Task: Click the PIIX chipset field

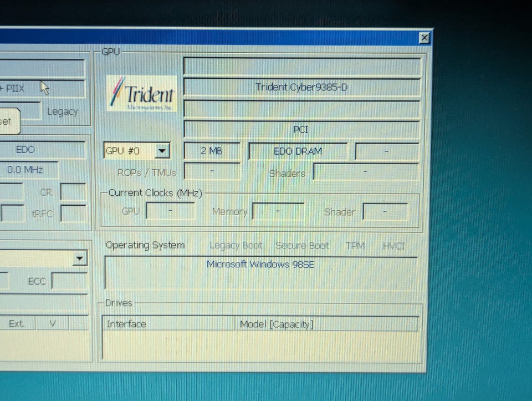Action: tap(42, 89)
